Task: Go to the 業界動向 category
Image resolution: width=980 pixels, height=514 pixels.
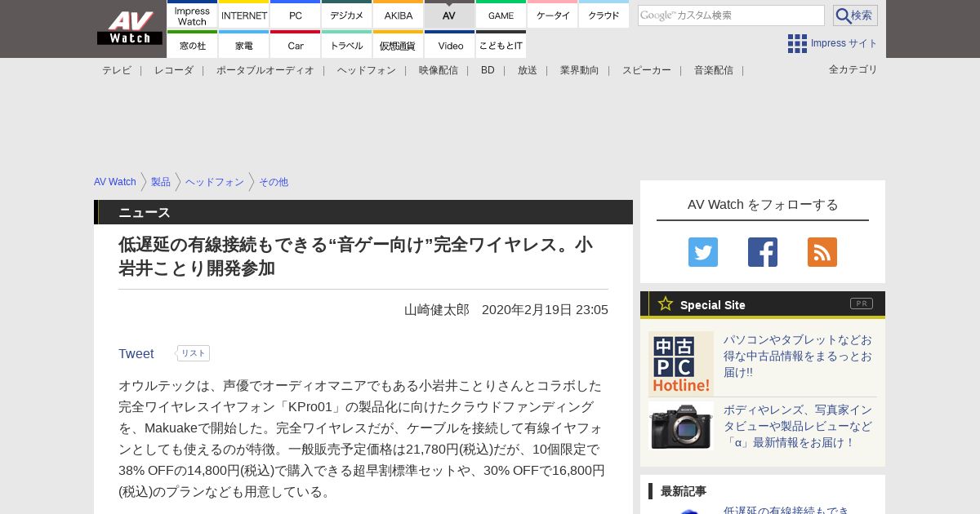Action: (580, 70)
